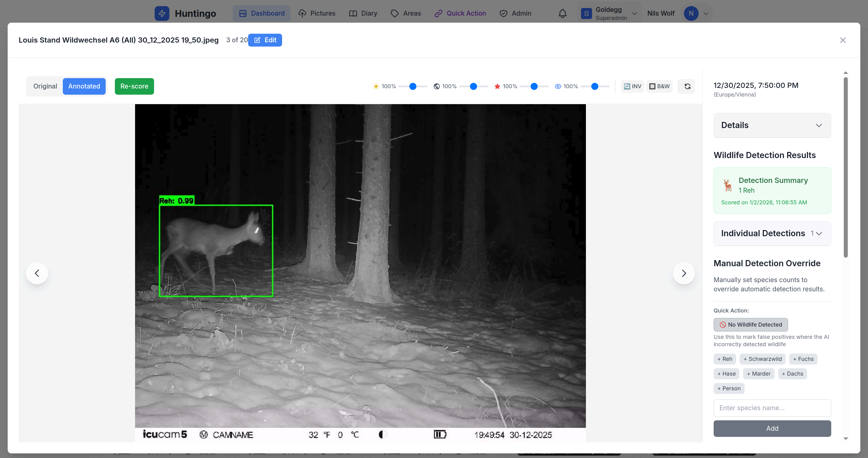Image resolution: width=868 pixels, height=458 pixels.
Task: Click the reset image adjustments icon
Action: click(x=687, y=87)
